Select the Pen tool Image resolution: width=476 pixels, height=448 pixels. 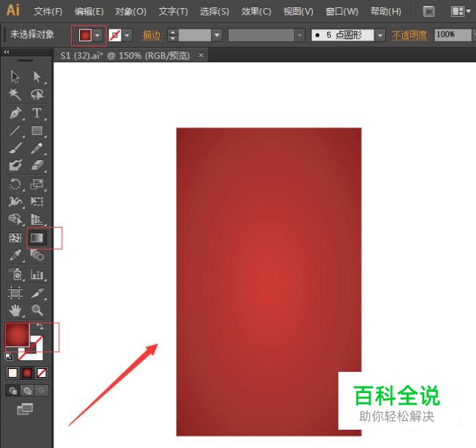15,113
